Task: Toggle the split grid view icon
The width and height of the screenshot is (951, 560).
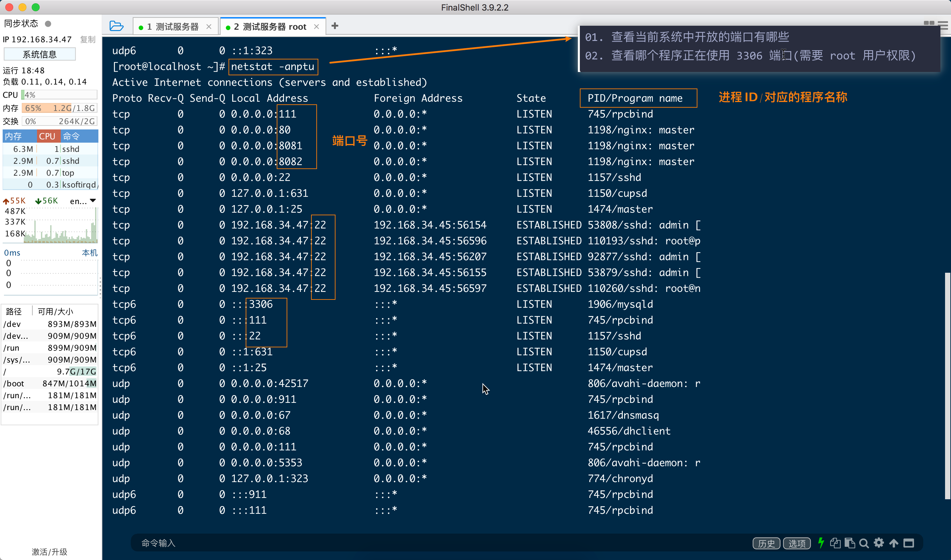Action: tap(929, 23)
